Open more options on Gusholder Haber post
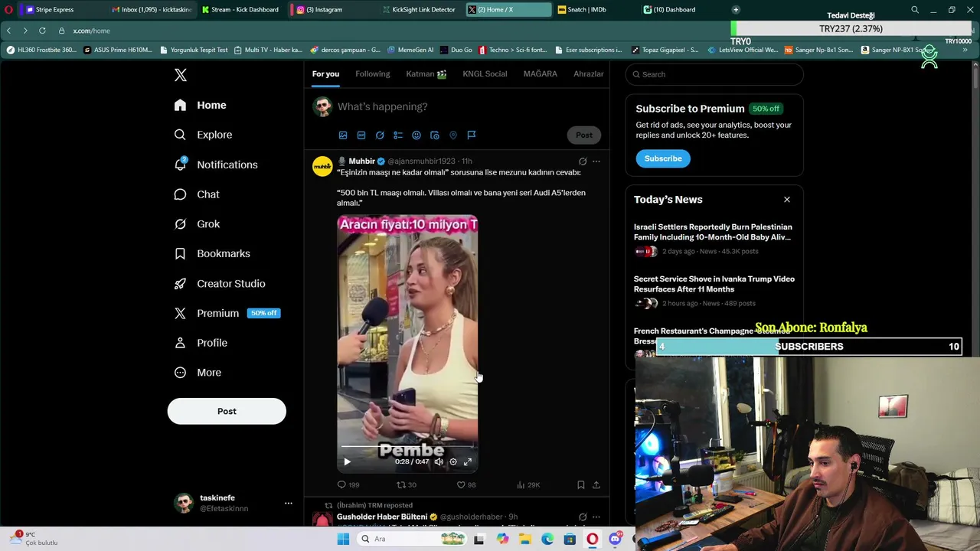980x551 pixels. point(596,517)
